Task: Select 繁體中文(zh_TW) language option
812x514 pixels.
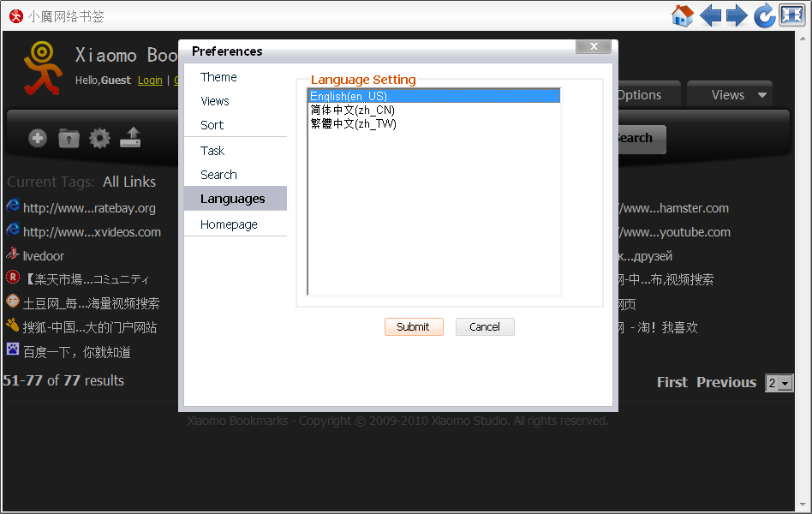Action: [x=353, y=123]
